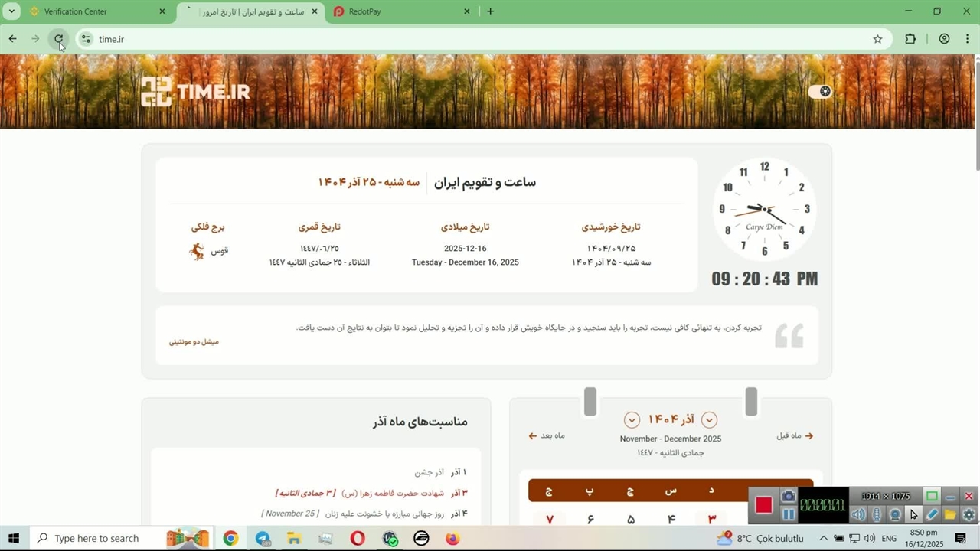The image size is (980, 551).
Task: Open the recorder's yellow output folder
Action: [950, 515]
